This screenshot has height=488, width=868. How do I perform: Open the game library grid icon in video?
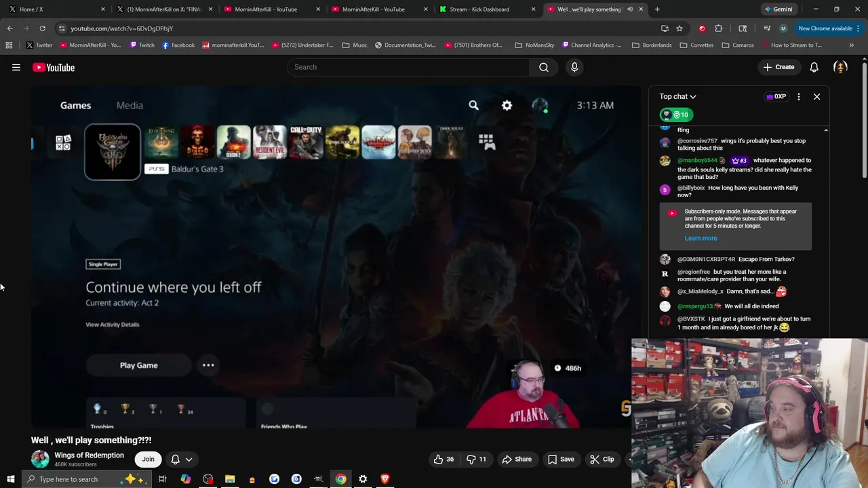tap(486, 141)
